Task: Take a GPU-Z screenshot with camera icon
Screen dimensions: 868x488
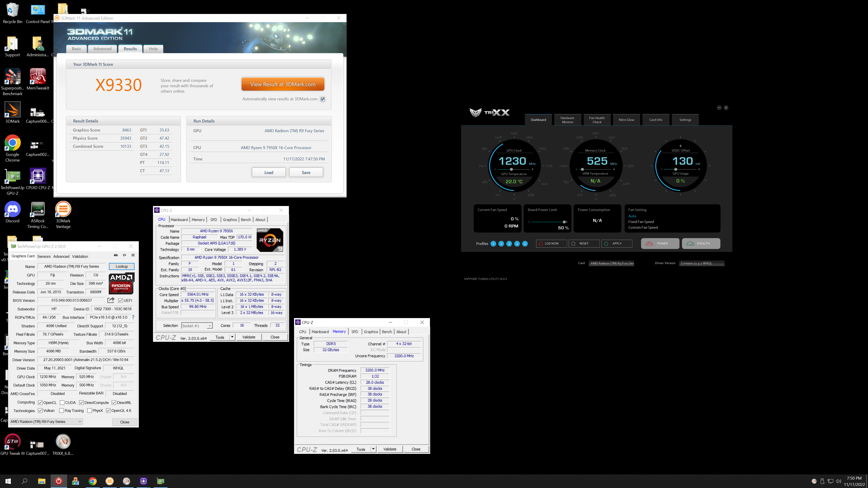Action: click(x=116, y=255)
